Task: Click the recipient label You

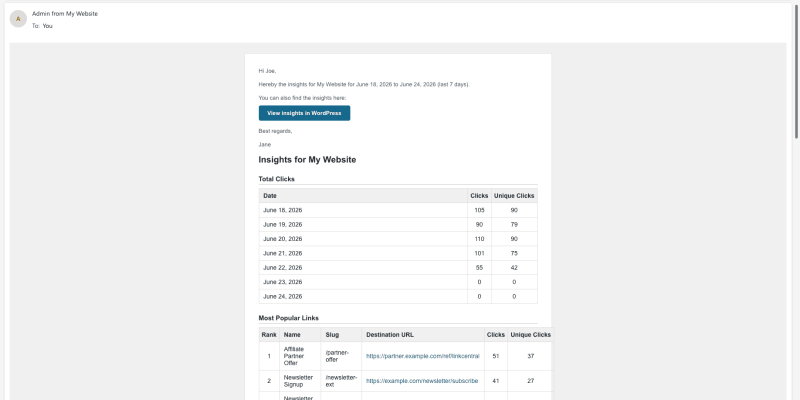Action: 47,26
